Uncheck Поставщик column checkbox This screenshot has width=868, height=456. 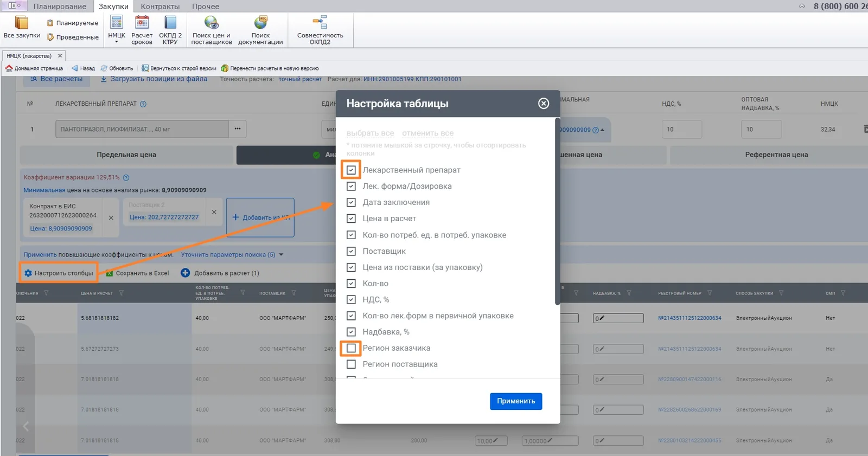351,251
